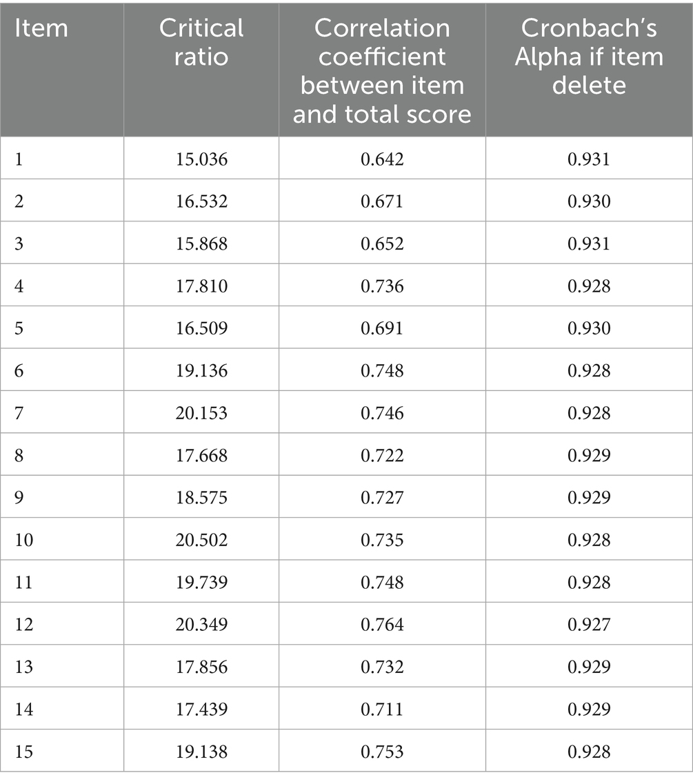
Task: Select the Cronbach's Alpha value 0.927
Action: (589, 624)
